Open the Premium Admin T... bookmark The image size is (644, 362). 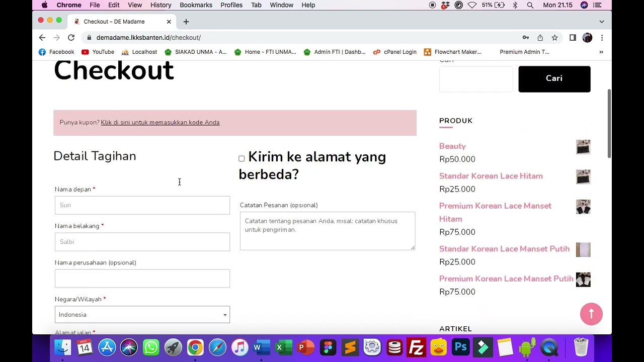click(x=524, y=52)
